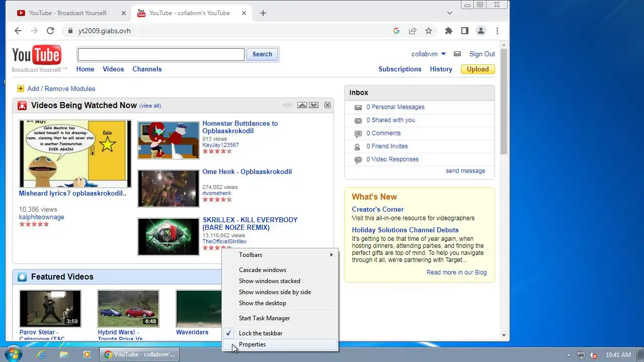Open the inbox envelope icon near Sign Out

tap(457, 54)
